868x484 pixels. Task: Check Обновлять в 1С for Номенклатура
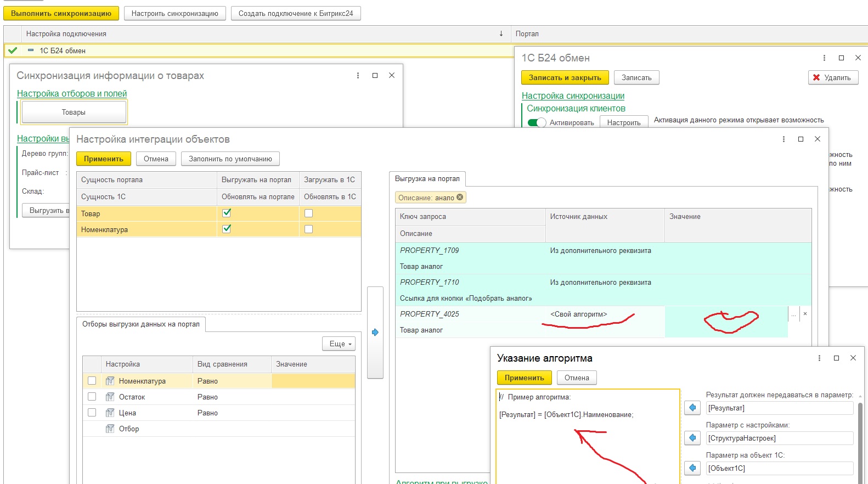pos(308,229)
